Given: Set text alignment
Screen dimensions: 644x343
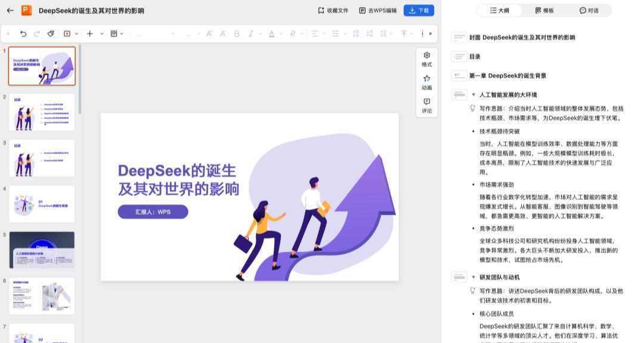Looking at the screenshot, I should [x=315, y=33].
